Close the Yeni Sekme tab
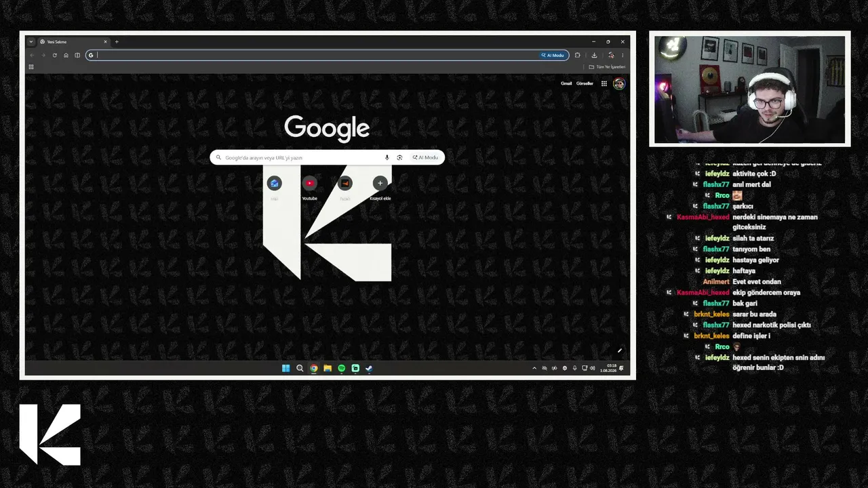Viewport: 868px width, 488px height. [x=105, y=42]
